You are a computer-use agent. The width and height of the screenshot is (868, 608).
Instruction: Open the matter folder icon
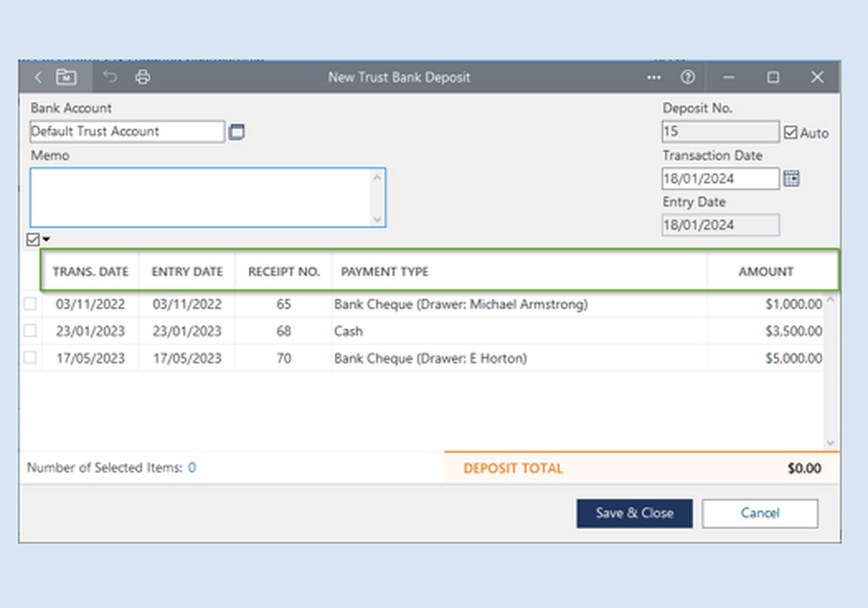pos(66,77)
